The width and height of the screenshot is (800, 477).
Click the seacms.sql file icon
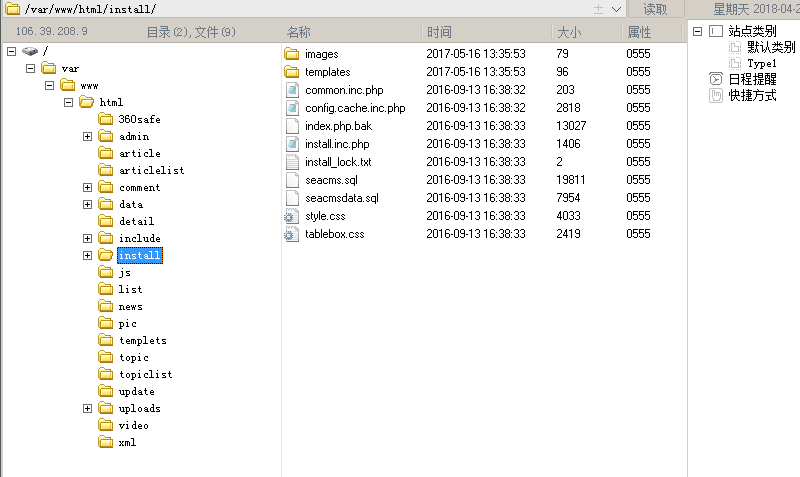[292, 180]
